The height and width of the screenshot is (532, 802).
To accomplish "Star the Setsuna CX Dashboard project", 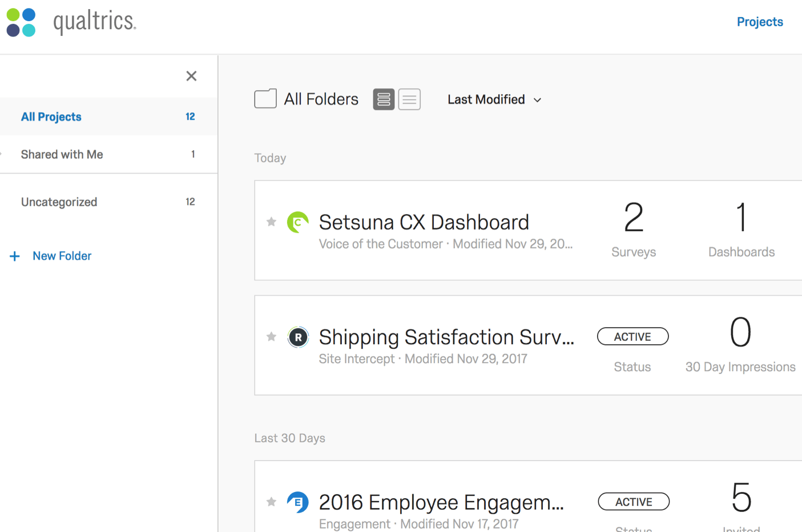I will tap(271, 221).
